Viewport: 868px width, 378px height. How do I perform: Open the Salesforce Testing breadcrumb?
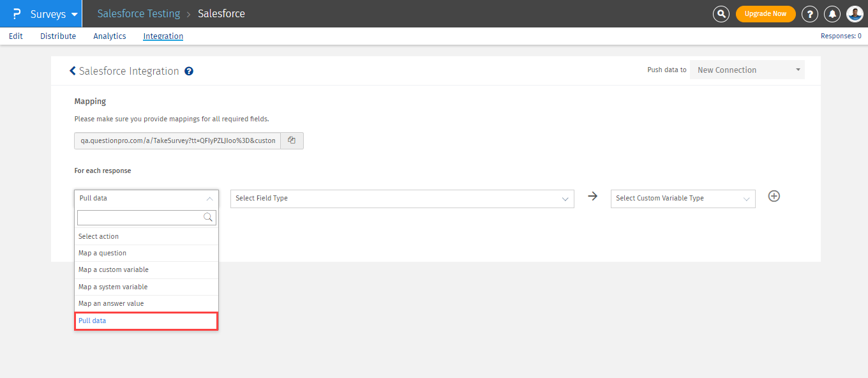coord(138,13)
